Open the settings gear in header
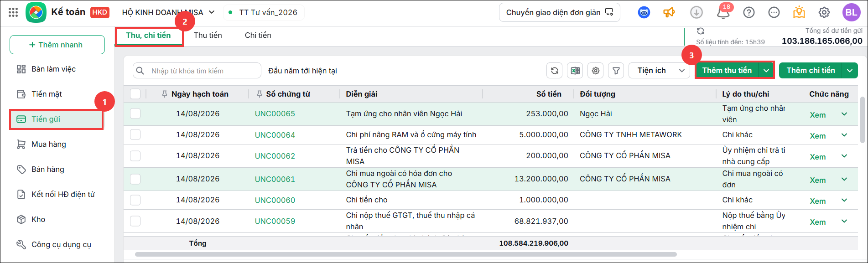 pyautogui.click(x=824, y=13)
